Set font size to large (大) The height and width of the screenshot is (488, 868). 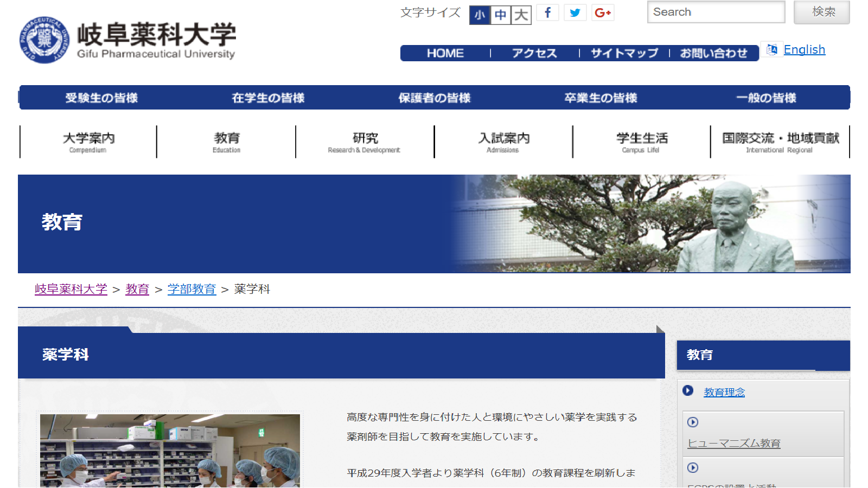coord(521,15)
